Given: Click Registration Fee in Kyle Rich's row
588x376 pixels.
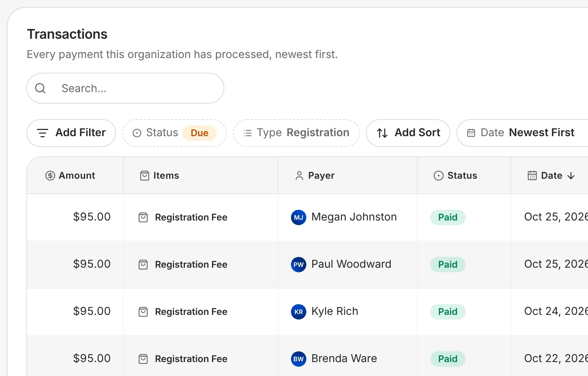Looking at the screenshot, I should [x=191, y=312].
